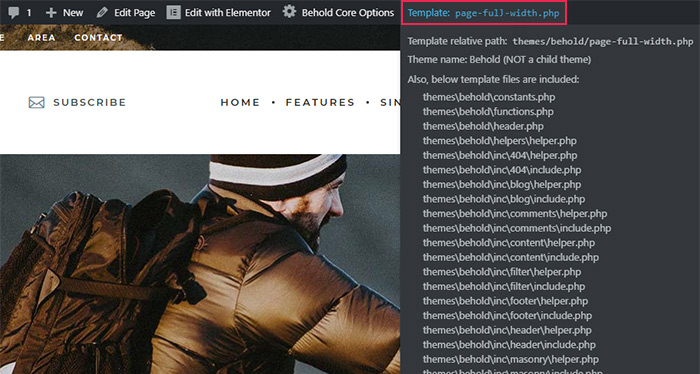Screen dimensions: 700x374
Task: Select themes\behold\inc\404\include.php entry
Action: 502,170
